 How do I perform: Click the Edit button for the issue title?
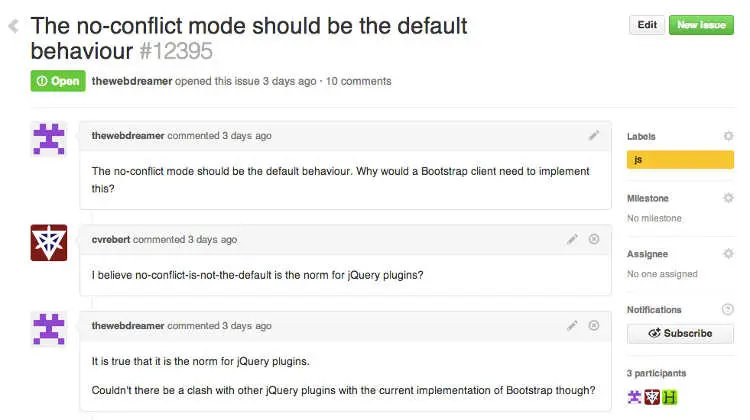point(647,25)
